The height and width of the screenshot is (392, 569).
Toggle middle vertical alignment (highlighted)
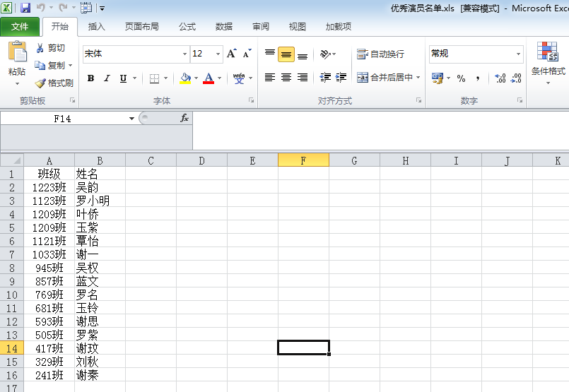pos(286,54)
